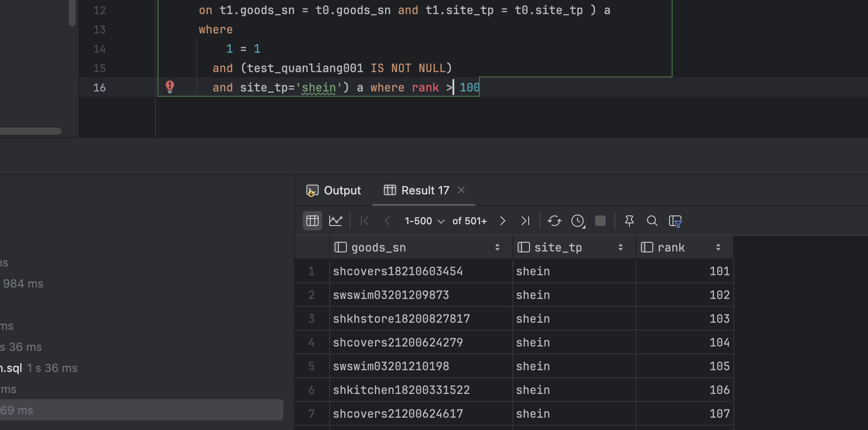
Task: Click the vertical scrollbar thumb at top left
Action: [x=72, y=13]
